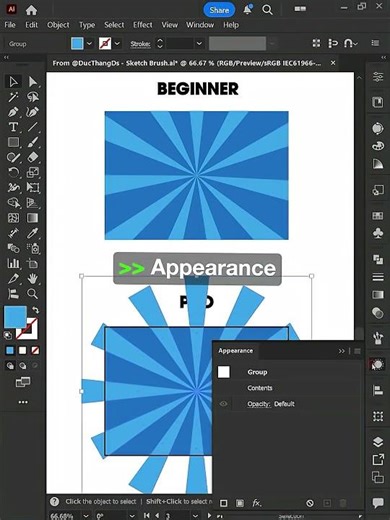This screenshot has height=520, width=390.
Task: Open the Effect menu
Action: coord(143,25)
